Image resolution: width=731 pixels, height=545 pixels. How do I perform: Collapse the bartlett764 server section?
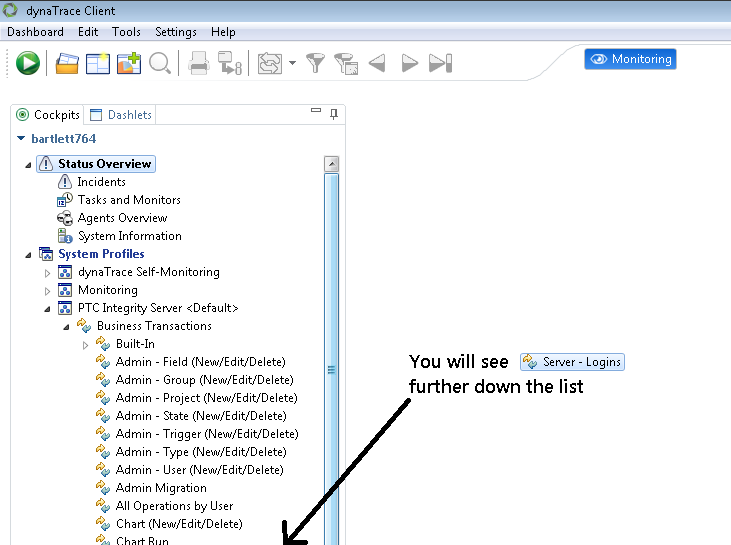point(21,138)
